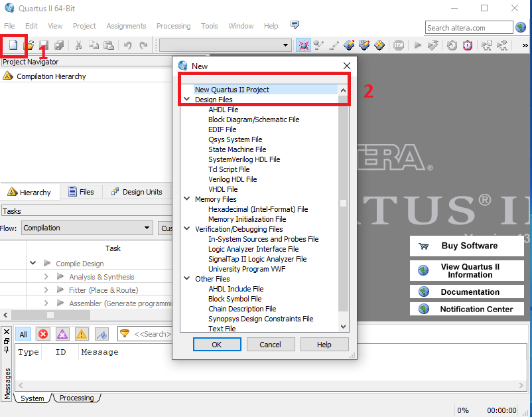Click the Paste clipboard icon

[109, 45]
